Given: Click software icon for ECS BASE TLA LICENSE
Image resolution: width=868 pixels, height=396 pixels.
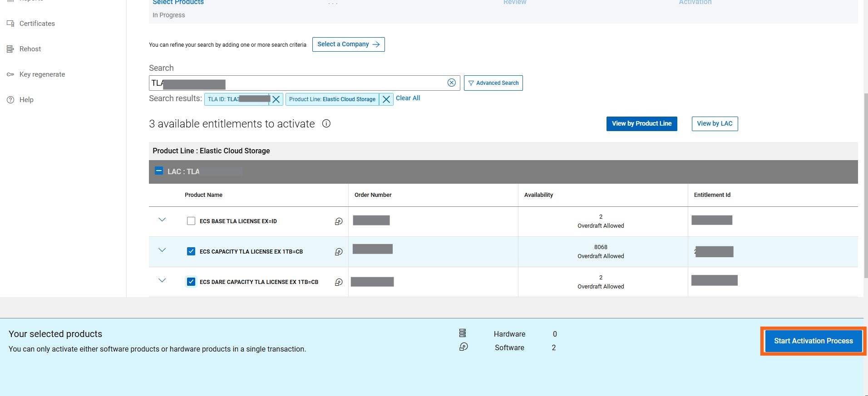Looking at the screenshot, I should coord(339,221).
